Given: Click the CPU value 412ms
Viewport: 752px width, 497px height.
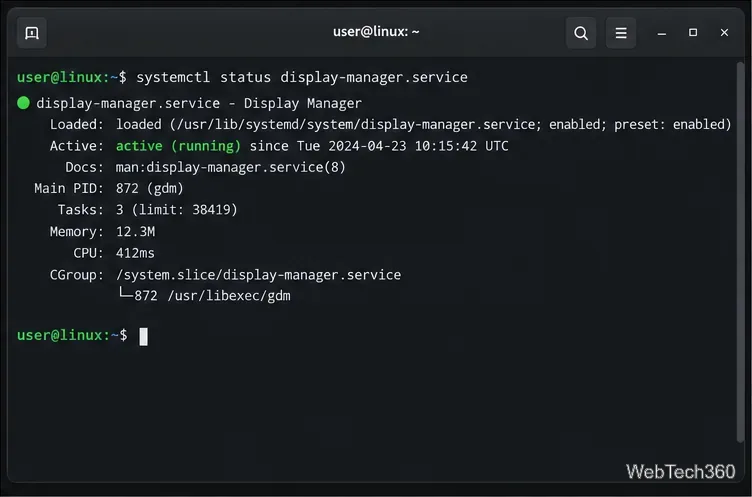Looking at the screenshot, I should [x=135, y=253].
